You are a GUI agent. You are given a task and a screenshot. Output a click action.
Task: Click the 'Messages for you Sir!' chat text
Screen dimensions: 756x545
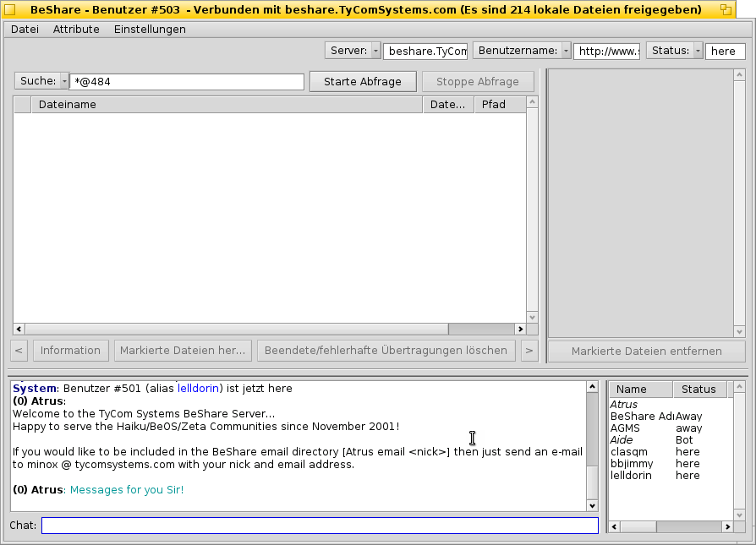127,490
